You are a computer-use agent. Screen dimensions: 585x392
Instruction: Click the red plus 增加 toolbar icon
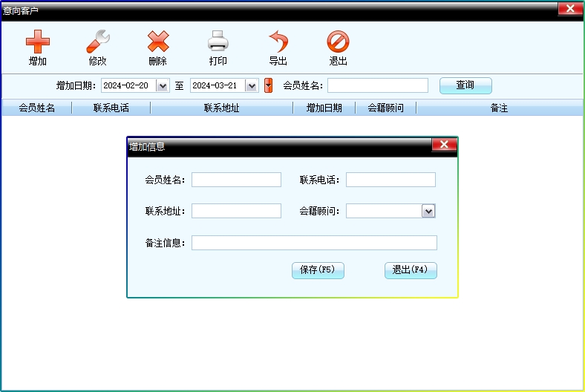[38, 42]
